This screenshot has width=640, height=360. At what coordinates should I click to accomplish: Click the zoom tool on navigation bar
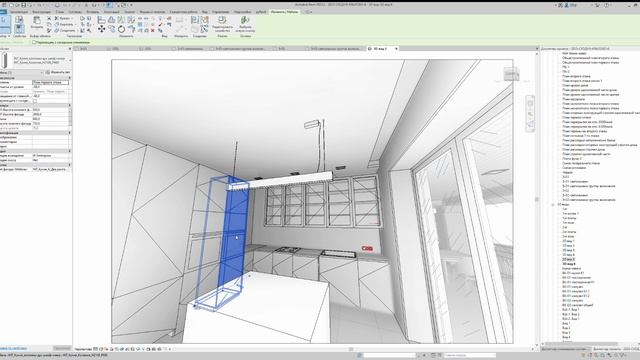click(530, 115)
